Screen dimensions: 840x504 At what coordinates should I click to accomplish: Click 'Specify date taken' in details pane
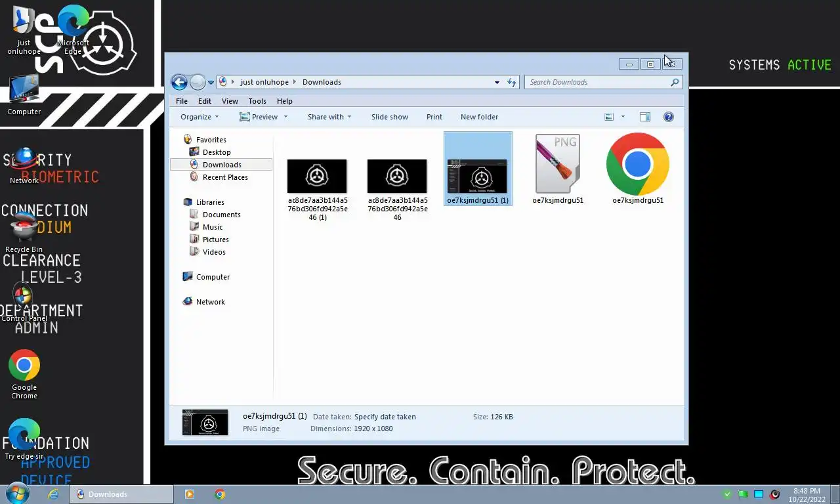click(x=385, y=417)
